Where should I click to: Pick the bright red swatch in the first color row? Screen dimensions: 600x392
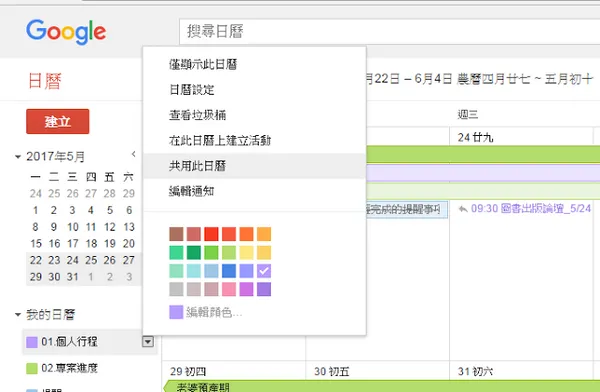(211, 234)
